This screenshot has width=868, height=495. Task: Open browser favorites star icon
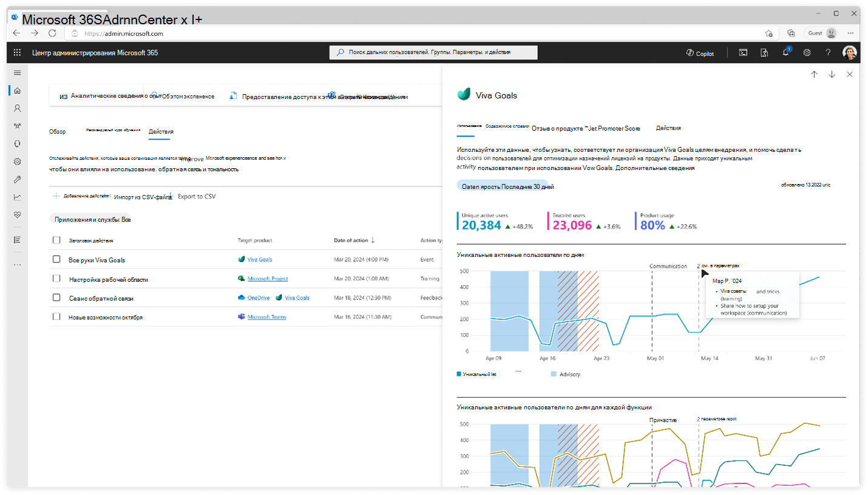pos(769,33)
